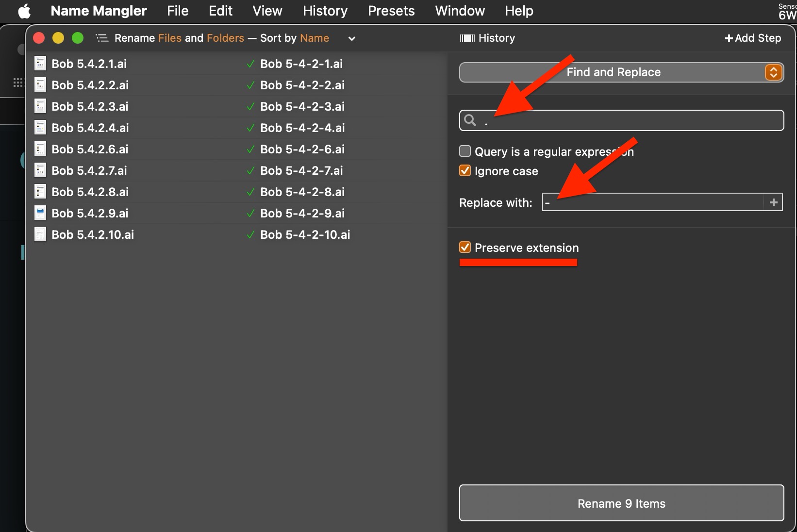The height and width of the screenshot is (532, 797).
Task: Open the View menu
Action: click(267, 11)
